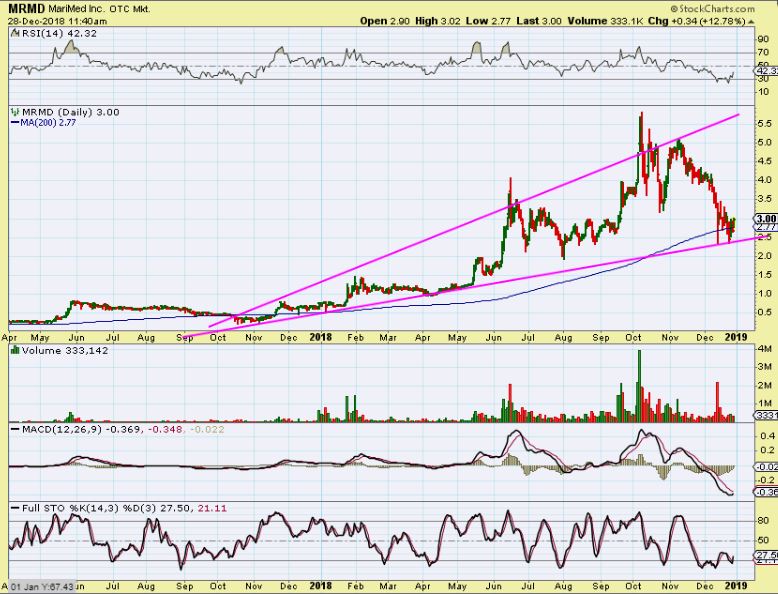Click the 42.32 RSI value tag on axis
778x594 pixels.
(x=767, y=71)
